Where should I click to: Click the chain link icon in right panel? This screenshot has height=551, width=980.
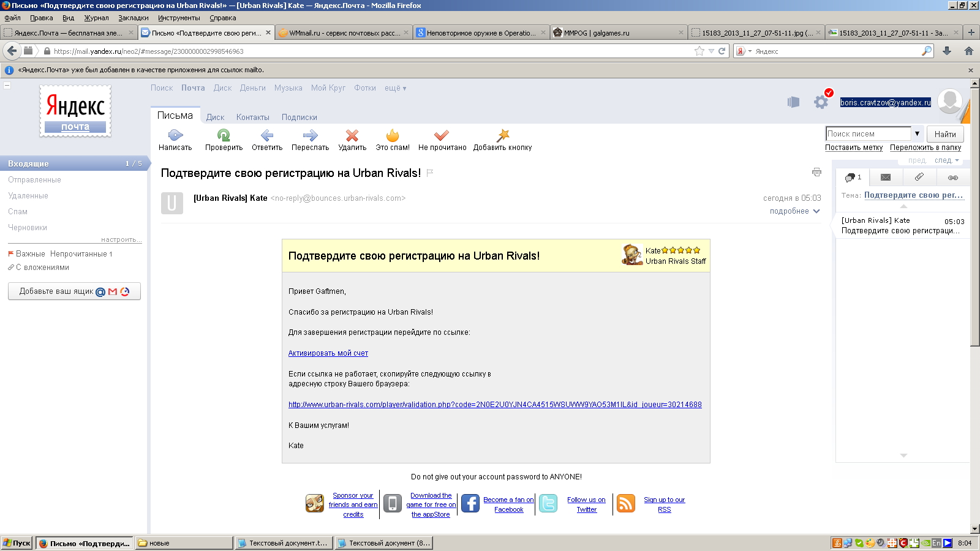(953, 178)
